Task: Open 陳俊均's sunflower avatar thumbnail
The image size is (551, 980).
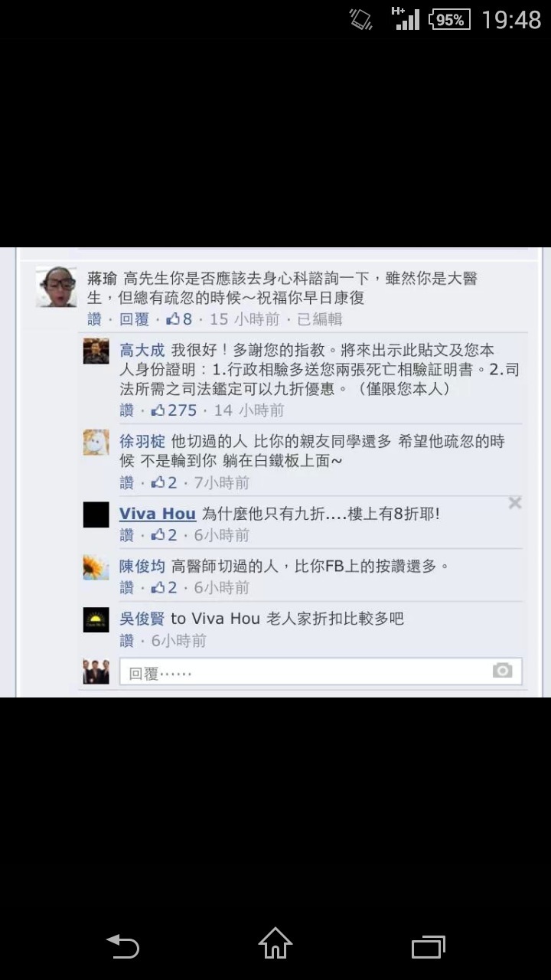Action: pyautogui.click(x=96, y=567)
